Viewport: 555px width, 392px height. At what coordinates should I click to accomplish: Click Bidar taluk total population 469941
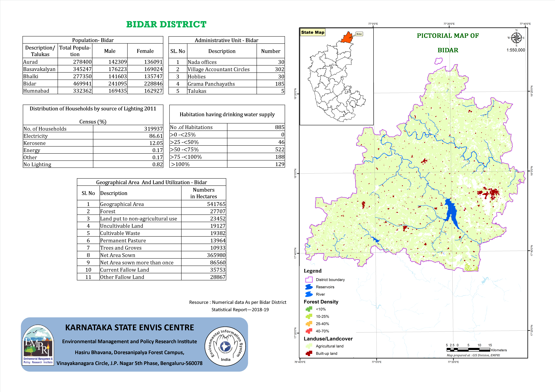pyautogui.click(x=82, y=83)
